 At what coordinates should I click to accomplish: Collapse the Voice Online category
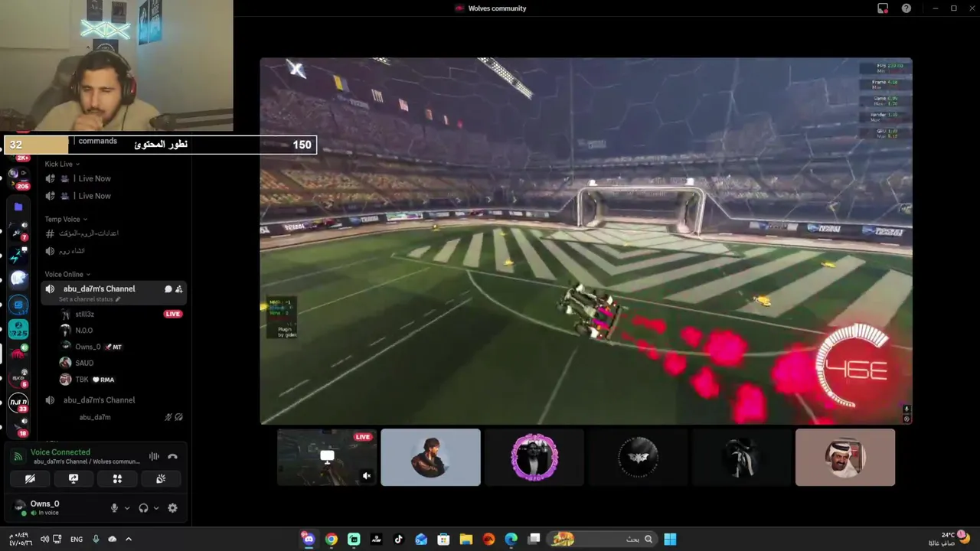(67, 274)
